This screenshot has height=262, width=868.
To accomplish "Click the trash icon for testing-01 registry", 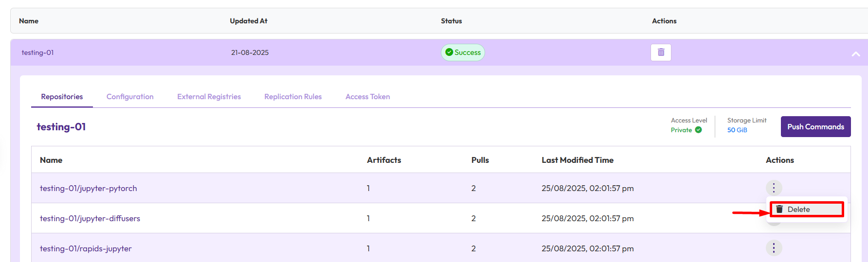I will [661, 52].
